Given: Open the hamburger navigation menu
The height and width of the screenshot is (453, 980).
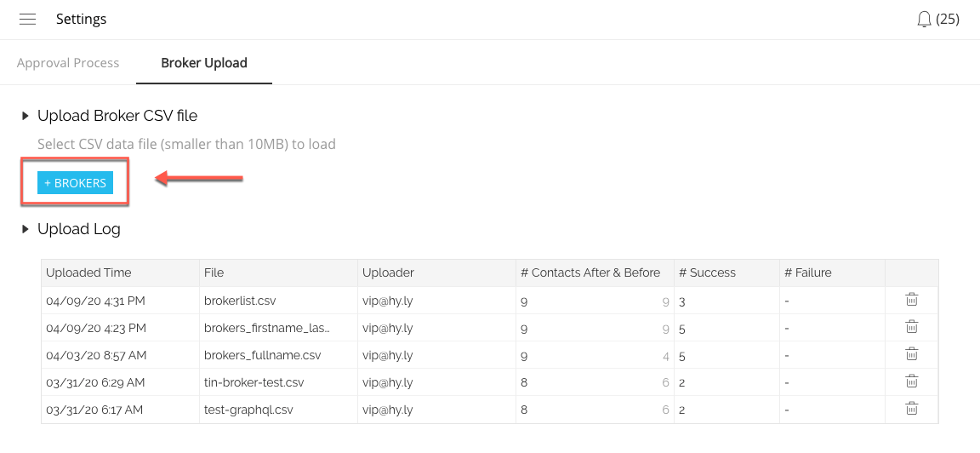Looking at the screenshot, I should pyautogui.click(x=27, y=19).
